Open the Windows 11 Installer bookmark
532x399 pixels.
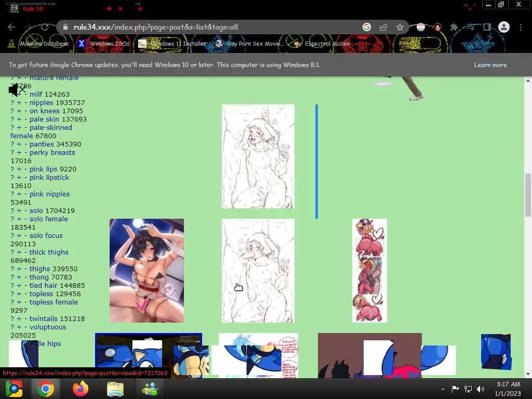(x=172, y=44)
